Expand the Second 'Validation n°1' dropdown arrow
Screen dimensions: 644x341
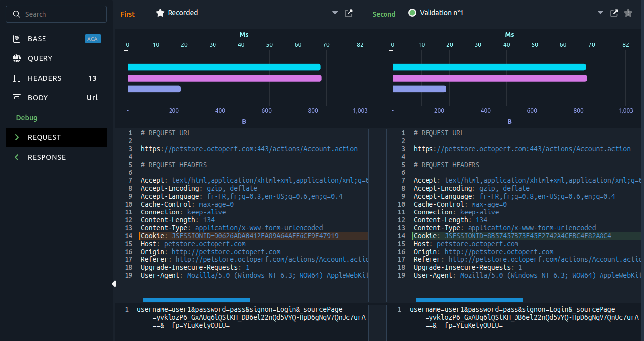pyautogui.click(x=601, y=13)
